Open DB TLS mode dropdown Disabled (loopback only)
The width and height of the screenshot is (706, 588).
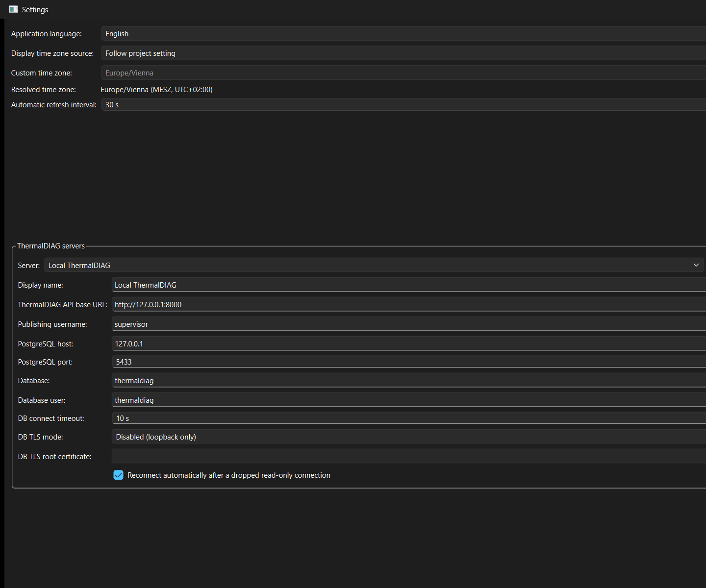[x=409, y=437]
